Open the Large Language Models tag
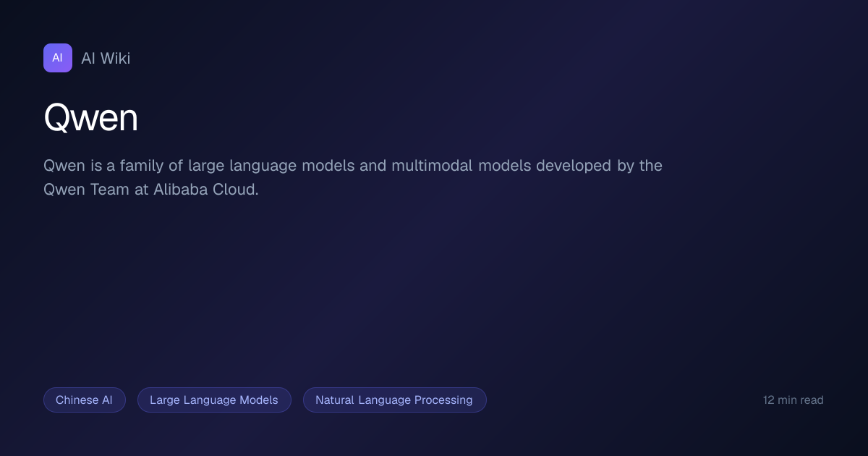 (x=214, y=400)
